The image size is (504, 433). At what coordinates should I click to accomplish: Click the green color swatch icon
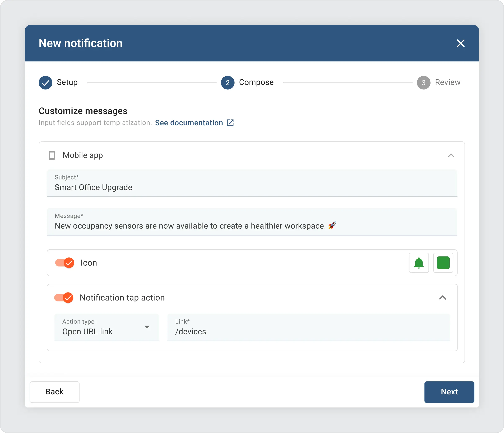443,263
